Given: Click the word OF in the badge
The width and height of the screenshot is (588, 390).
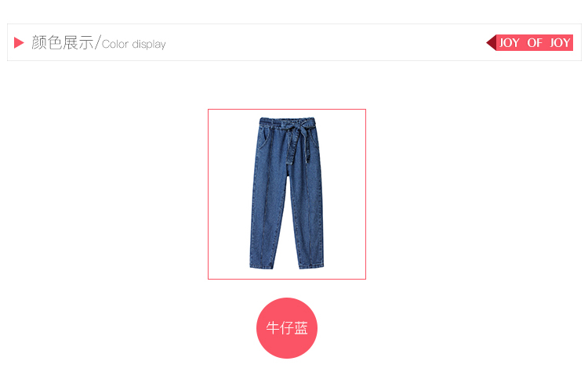Looking at the screenshot, I should pos(535,43).
